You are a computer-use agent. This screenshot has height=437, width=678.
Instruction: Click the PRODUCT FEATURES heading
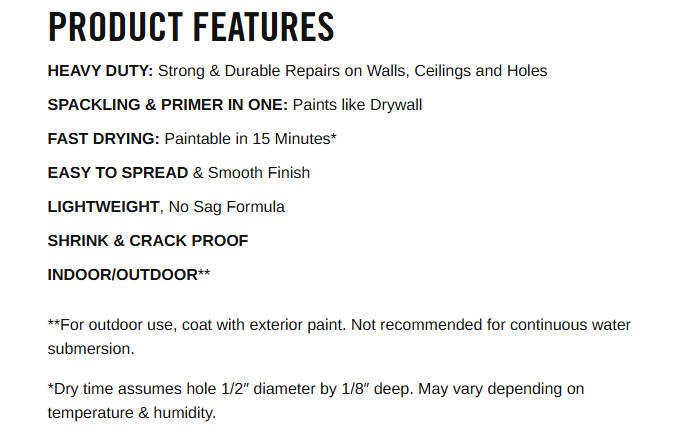click(191, 27)
